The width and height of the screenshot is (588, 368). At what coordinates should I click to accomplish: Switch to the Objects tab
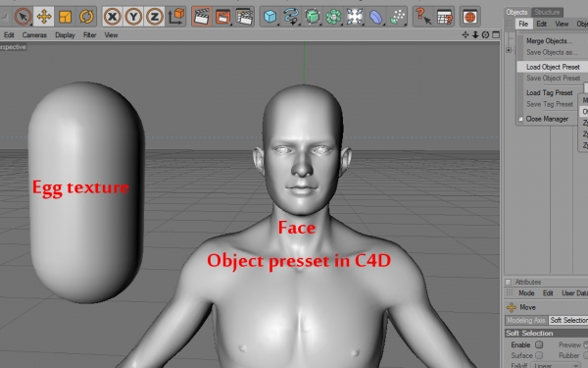pyautogui.click(x=516, y=12)
